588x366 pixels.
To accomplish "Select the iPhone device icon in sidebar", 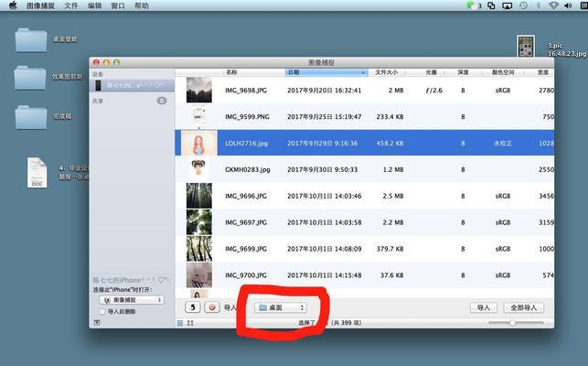I will pyautogui.click(x=98, y=85).
